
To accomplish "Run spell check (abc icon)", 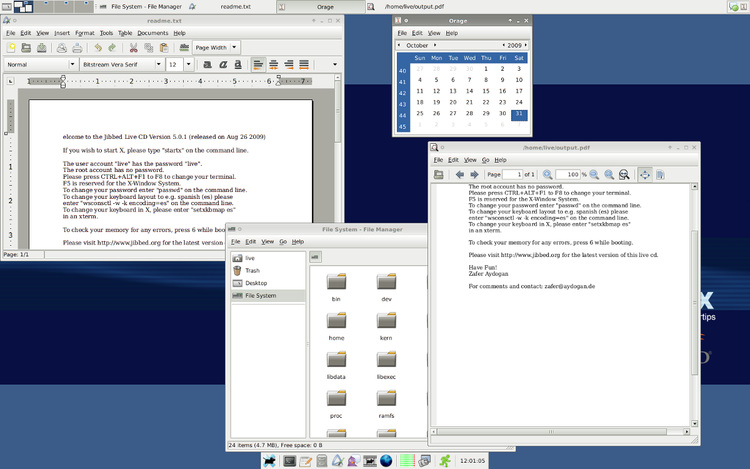I will click(x=184, y=47).
